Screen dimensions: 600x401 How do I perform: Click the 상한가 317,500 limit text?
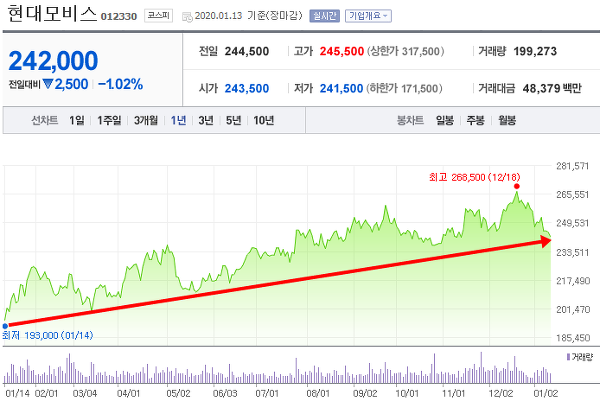(x=406, y=51)
